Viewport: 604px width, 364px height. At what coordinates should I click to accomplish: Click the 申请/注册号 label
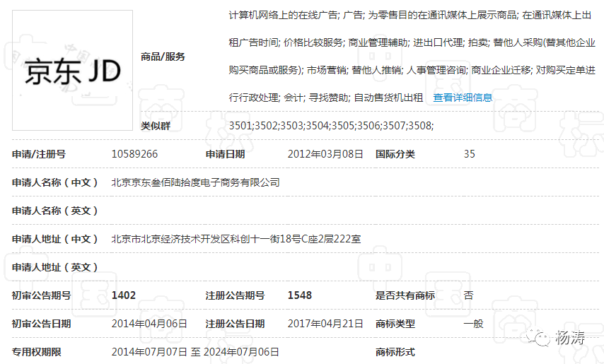pos(38,154)
